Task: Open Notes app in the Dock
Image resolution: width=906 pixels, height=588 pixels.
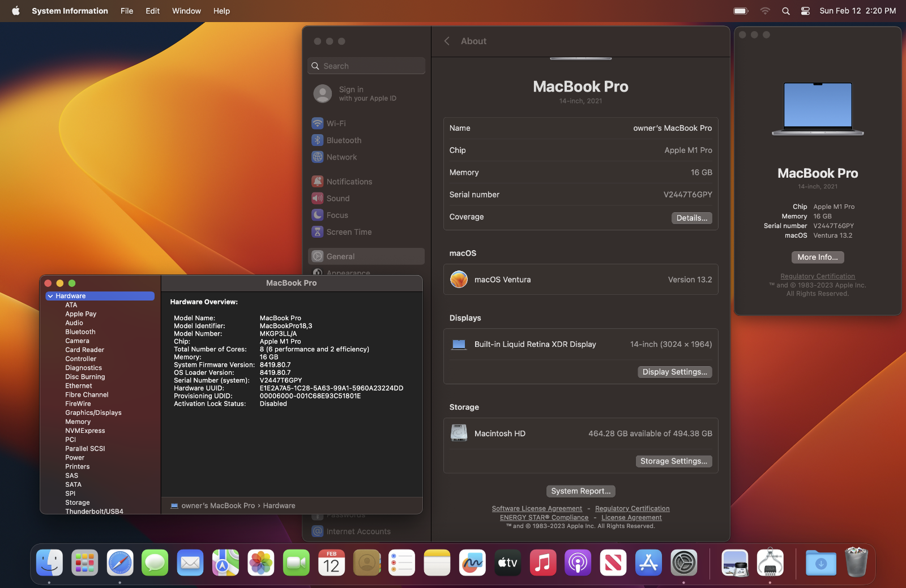Action: tap(437, 563)
